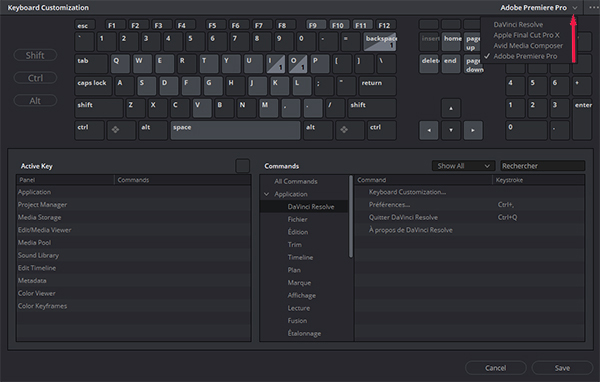600x382 pixels.
Task: Toggle the Shift modifier button
Action: click(35, 55)
